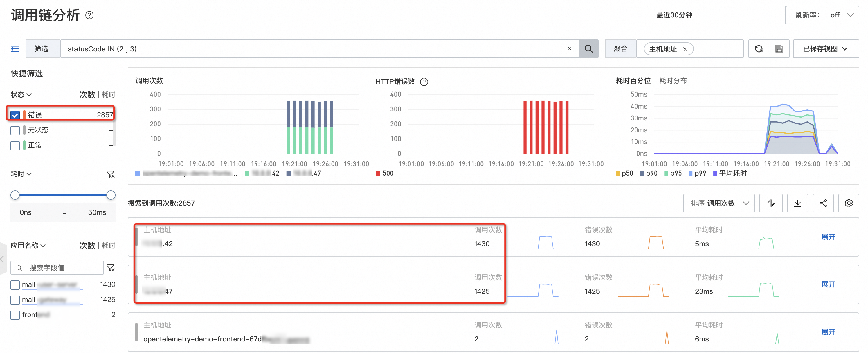Screen dimensions: 868x353
Task: Click the 50ms maximum duration value
Action: [x=97, y=212]
